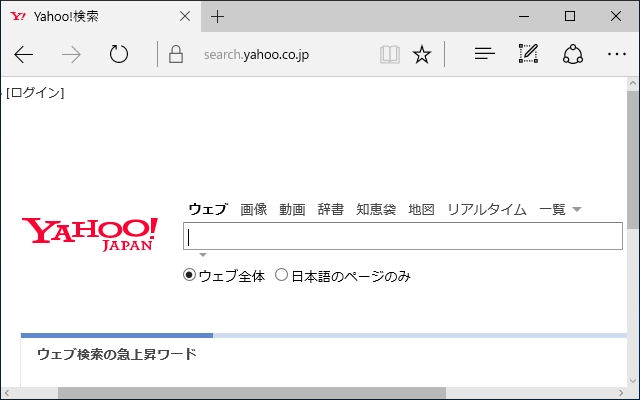Image resolution: width=640 pixels, height=400 pixels.
Task: Click the ウェブ検索の急上昇ワード heading
Action: [117, 354]
